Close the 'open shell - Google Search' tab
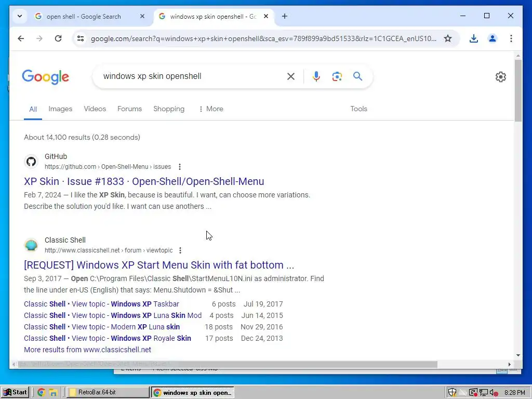This screenshot has width=532, height=399. (142, 16)
